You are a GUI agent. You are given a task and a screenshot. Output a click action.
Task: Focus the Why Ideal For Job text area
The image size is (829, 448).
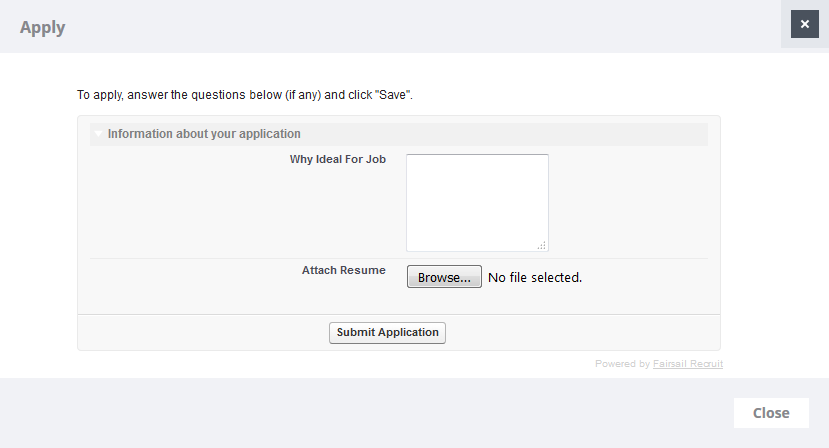476,201
